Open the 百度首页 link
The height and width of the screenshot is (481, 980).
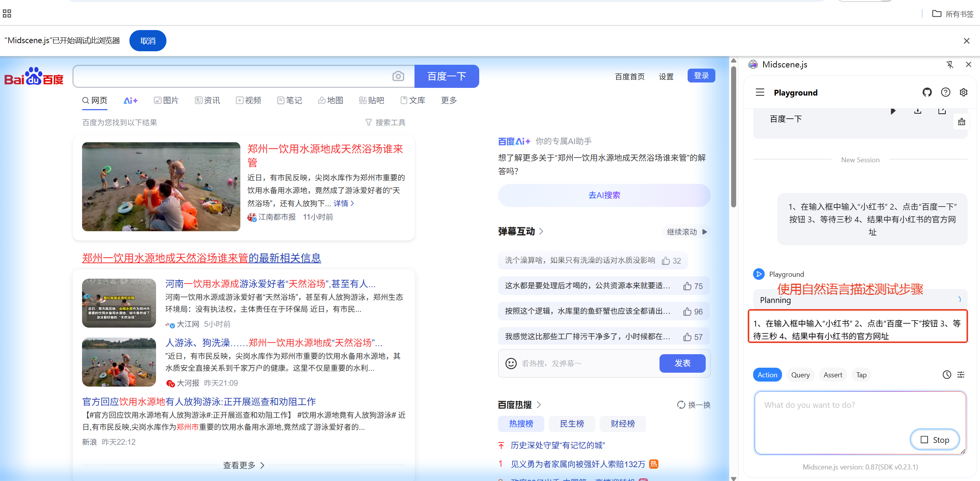(x=629, y=76)
